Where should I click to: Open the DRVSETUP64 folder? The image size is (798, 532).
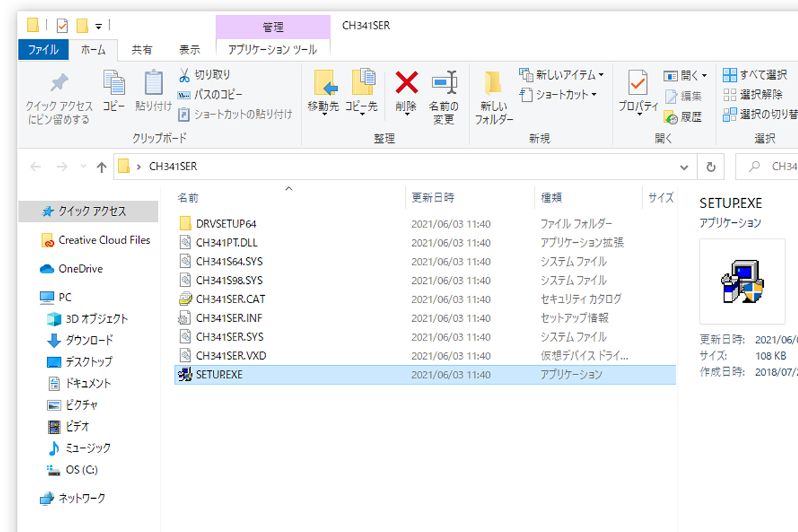225,224
